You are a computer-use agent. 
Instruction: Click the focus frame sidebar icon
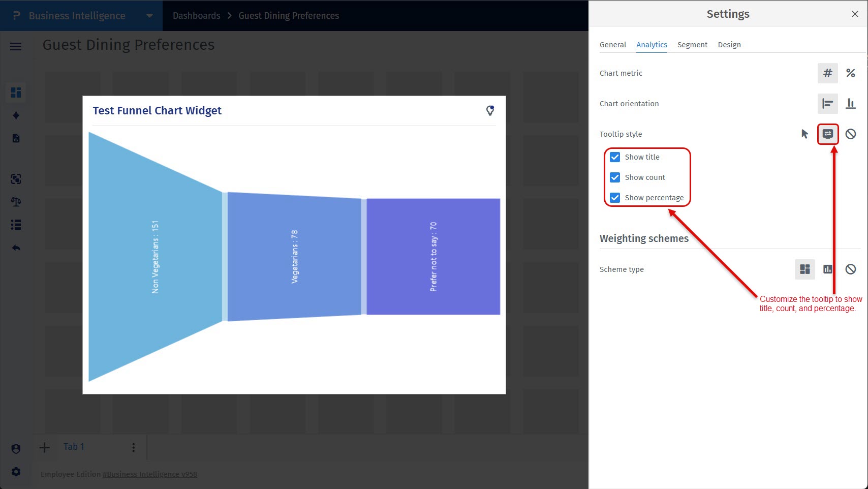(16, 179)
